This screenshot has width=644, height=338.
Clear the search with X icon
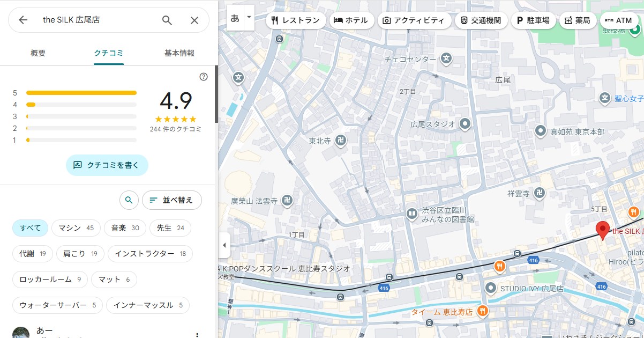click(194, 20)
